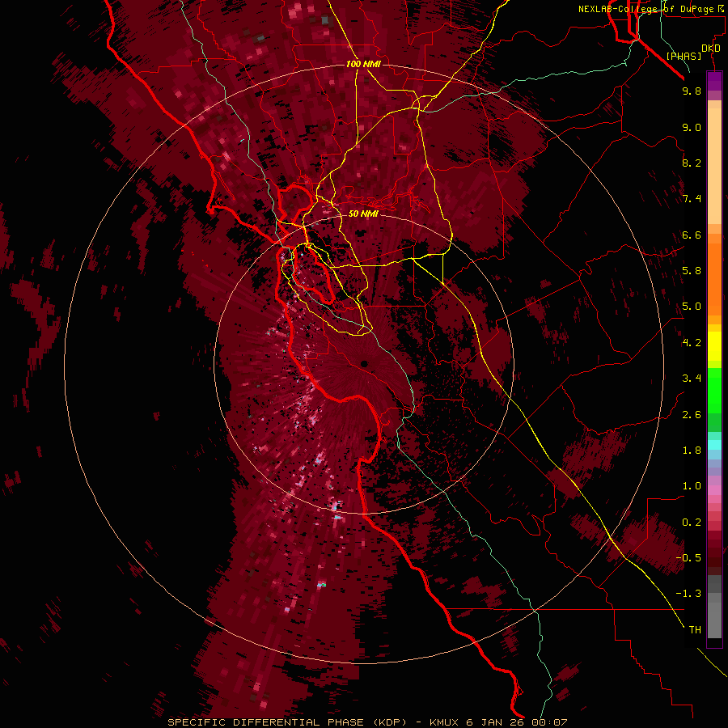Pick the pink segment of the color bar
Image resolution: width=728 pixels, height=728 pixels.
714,490
